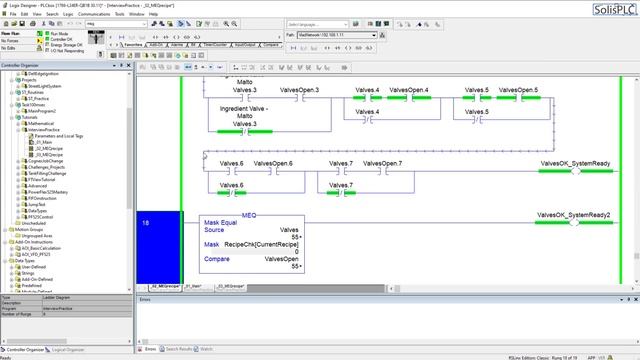Click the MEQ instruction Mask value RecipeChk[CurrentRecipe]
This screenshot has height=360, width=640.
pyautogui.click(x=261, y=244)
